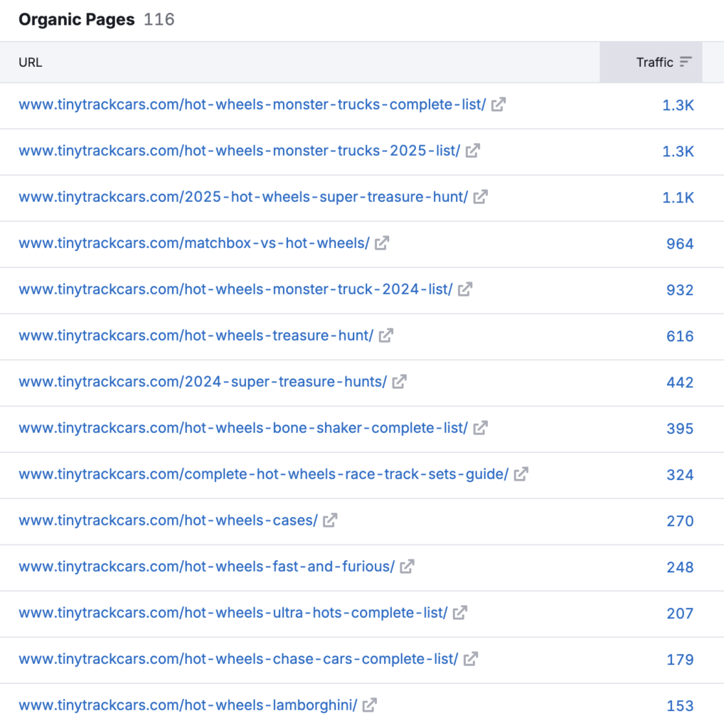Click traffic value 179
The image size is (724, 728).
coord(680,660)
